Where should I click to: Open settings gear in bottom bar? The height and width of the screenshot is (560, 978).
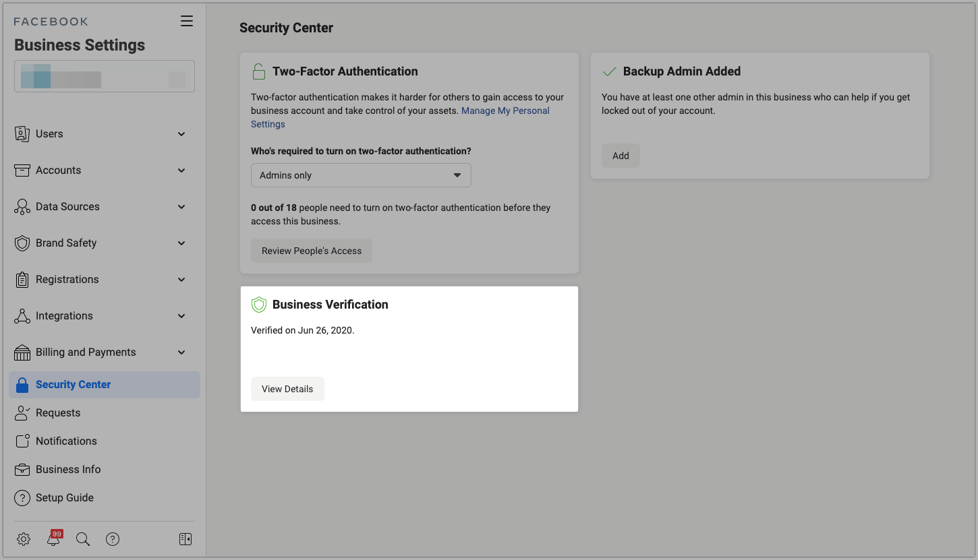(24, 539)
